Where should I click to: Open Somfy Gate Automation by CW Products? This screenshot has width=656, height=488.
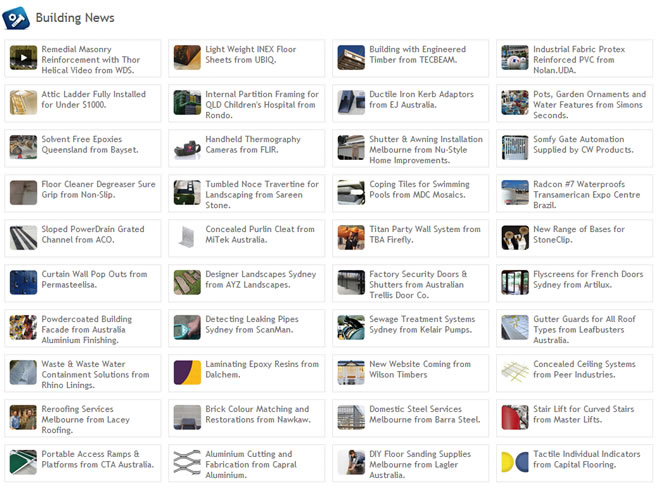pos(583,144)
